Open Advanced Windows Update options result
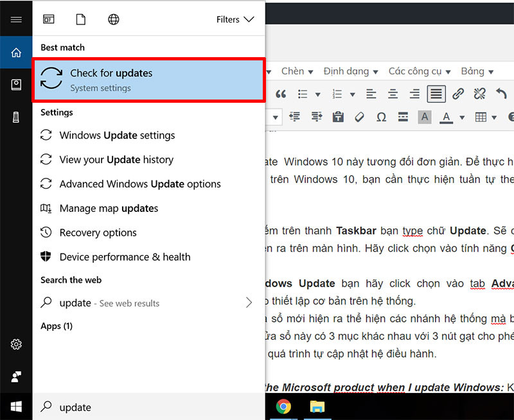This screenshot has width=514, height=420. click(148, 184)
